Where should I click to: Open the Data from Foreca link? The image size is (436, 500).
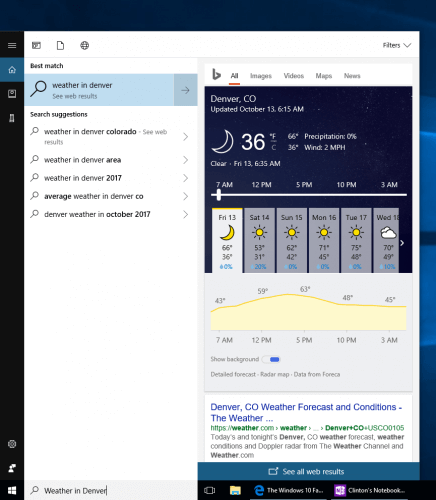click(x=317, y=374)
